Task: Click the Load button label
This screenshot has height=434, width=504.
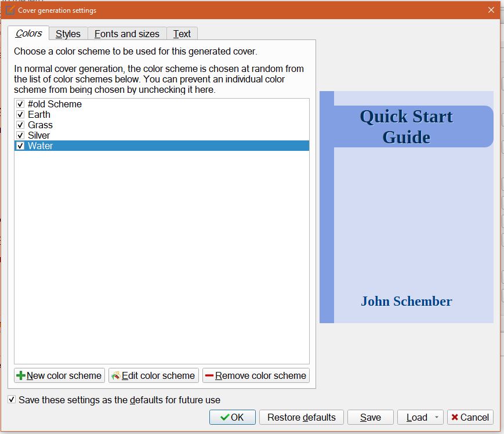Action: click(416, 417)
